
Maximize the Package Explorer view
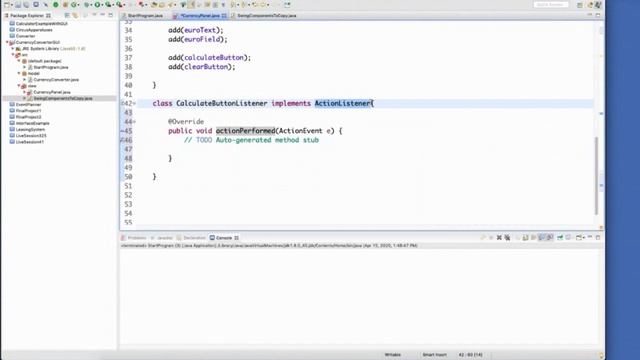pos(111,15)
